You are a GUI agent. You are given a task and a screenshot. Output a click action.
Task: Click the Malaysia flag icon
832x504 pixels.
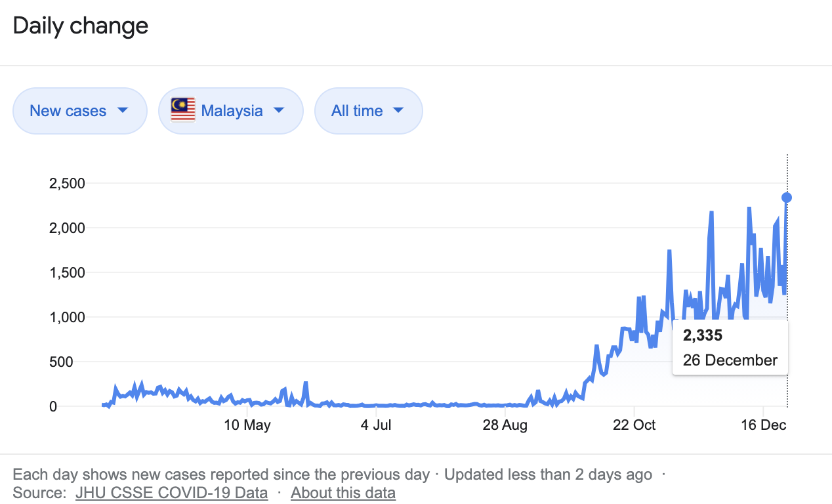pyautogui.click(x=183, y=110)
